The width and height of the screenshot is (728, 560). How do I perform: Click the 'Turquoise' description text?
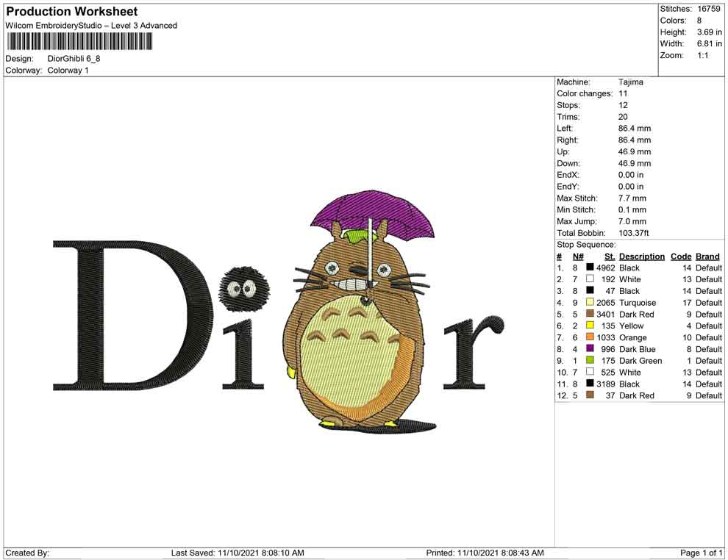click(x=638, y=303)
